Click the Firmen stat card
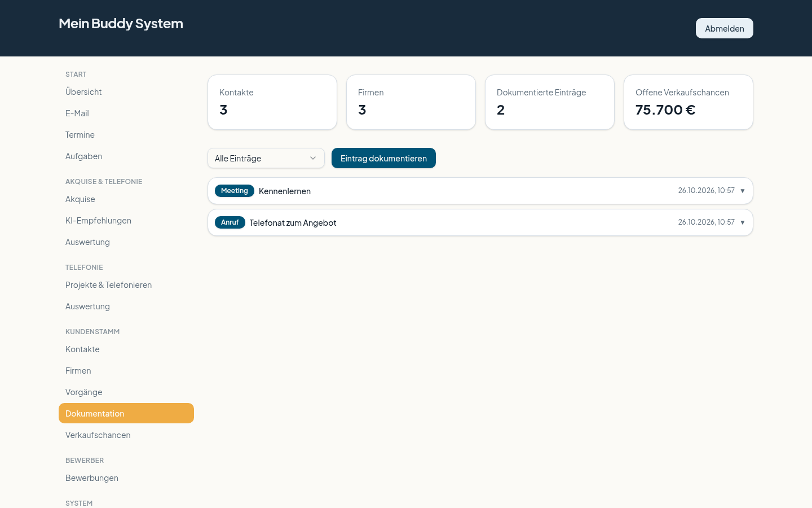The width and height of the screenshot is (812, 508). click(x=411, y=102)
